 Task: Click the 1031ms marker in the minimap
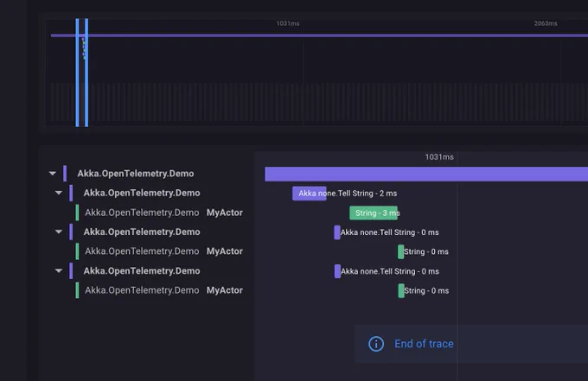[x=288, y=23]
